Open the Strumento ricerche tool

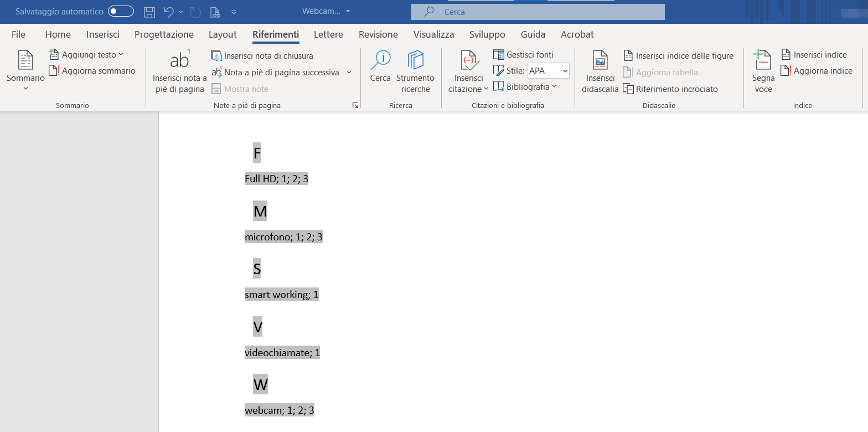click(415, 72)
